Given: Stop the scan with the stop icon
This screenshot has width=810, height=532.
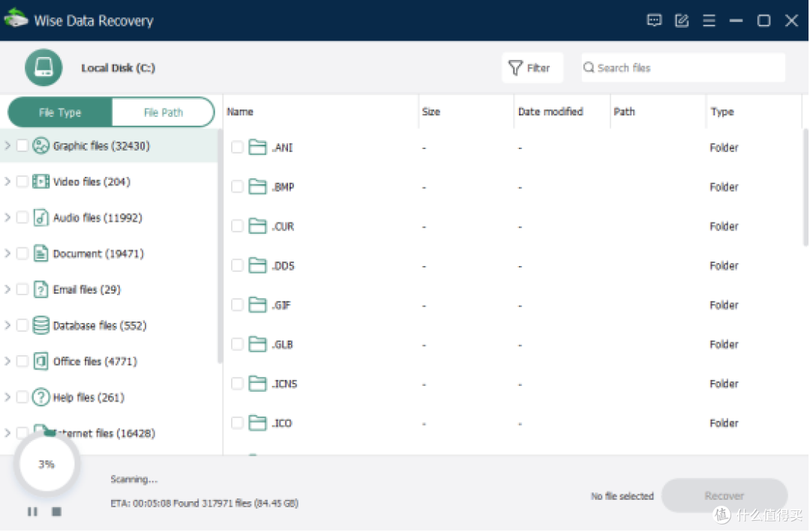Looking at the screenshot, I should [57, 511].
